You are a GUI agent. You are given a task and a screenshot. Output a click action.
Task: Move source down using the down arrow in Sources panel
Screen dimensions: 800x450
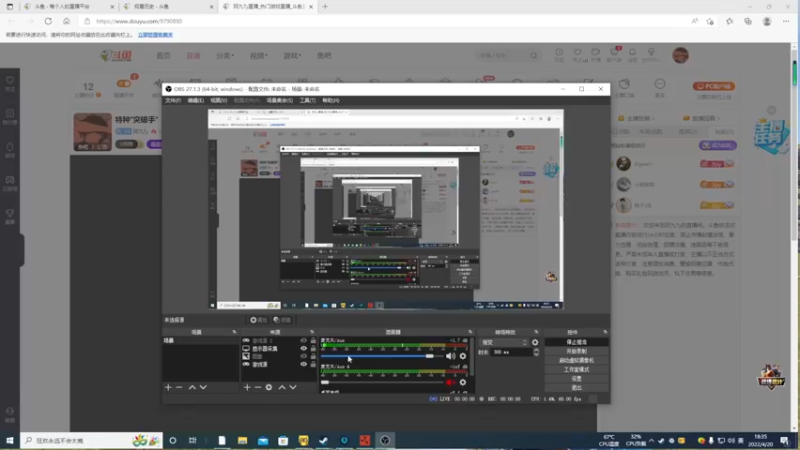click(x=293, y=387)
